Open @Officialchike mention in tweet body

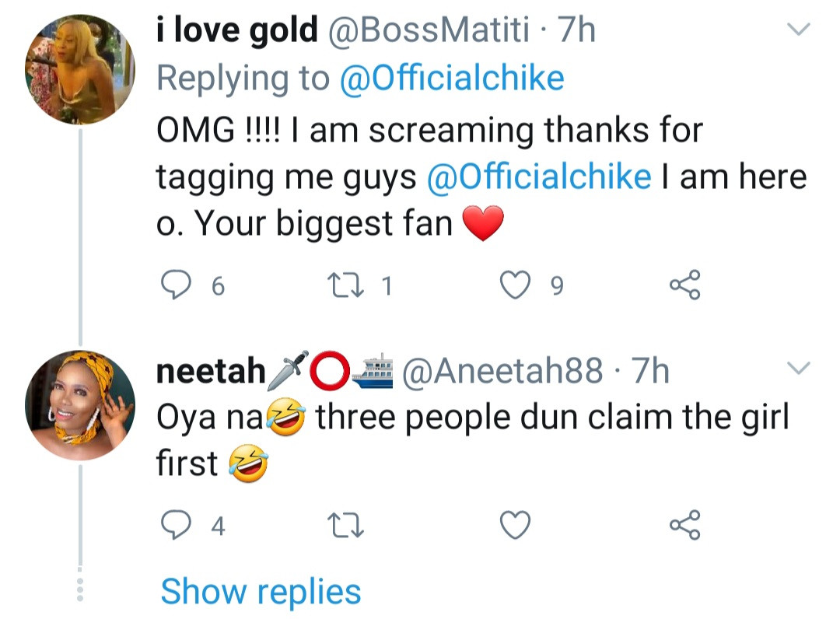coord(539,177)
